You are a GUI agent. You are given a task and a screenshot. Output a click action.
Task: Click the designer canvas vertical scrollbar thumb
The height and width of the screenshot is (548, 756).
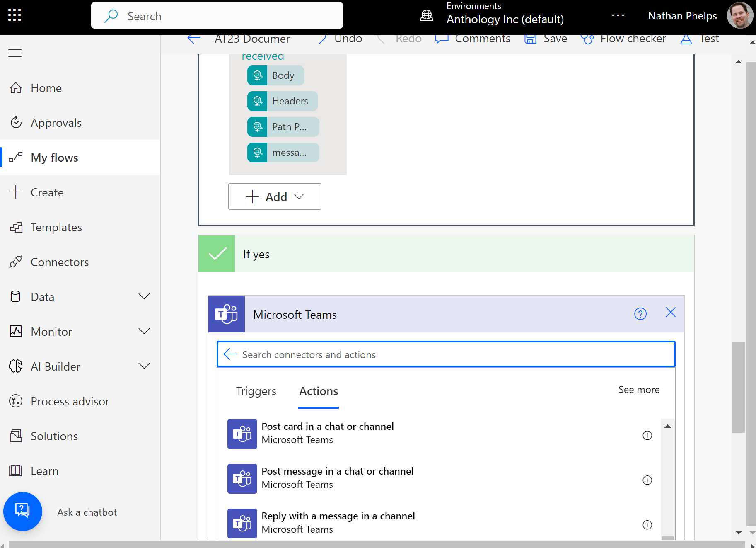(739, 387)
